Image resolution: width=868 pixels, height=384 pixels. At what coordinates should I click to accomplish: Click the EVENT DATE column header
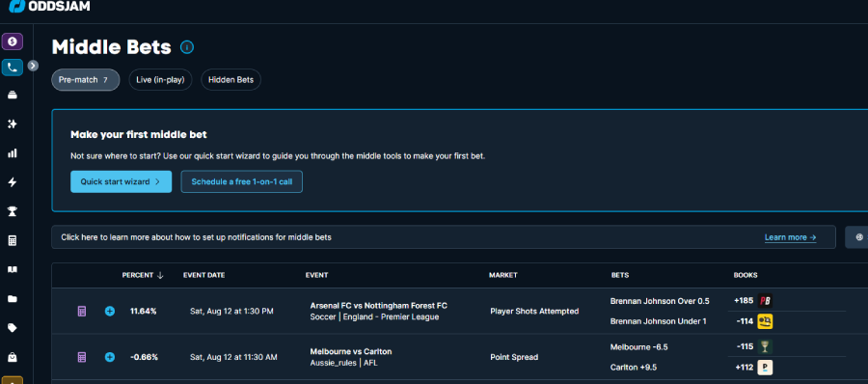(204, 275)
